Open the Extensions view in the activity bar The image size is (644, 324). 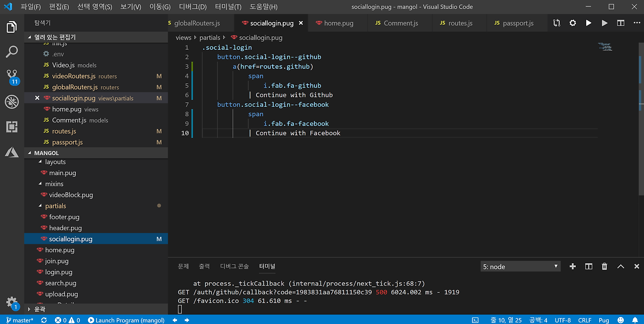coord(12,126)
